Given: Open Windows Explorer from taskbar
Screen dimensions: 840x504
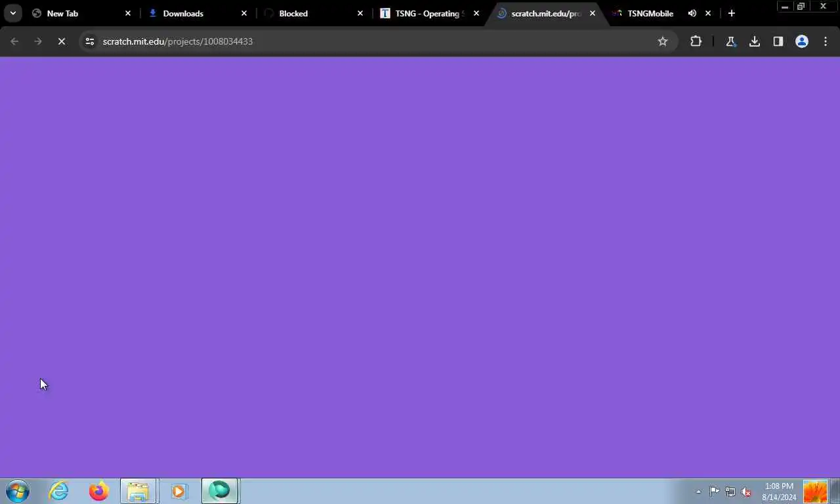Looking at the screenshot, I should click(138, 491).
